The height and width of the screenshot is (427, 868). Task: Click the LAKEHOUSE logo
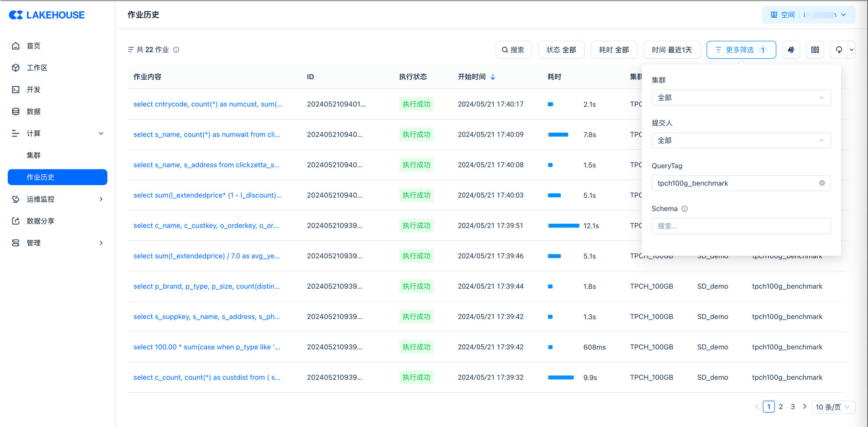point(47,15)
